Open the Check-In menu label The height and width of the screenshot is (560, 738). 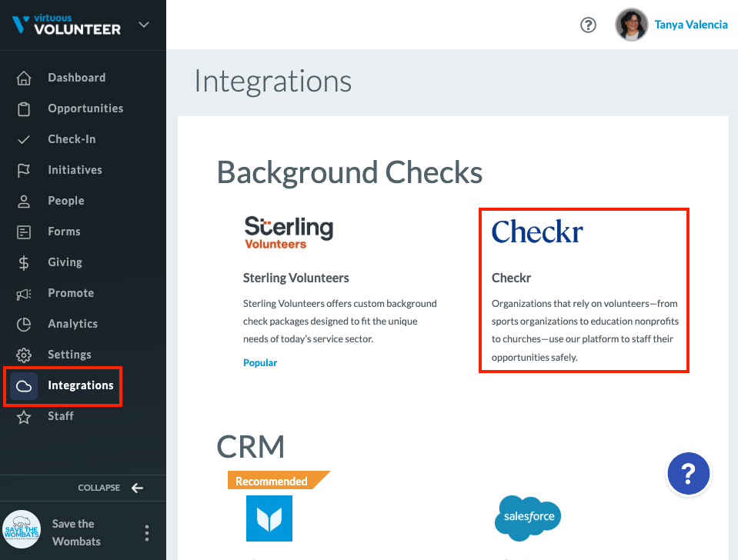click(72, 139)
